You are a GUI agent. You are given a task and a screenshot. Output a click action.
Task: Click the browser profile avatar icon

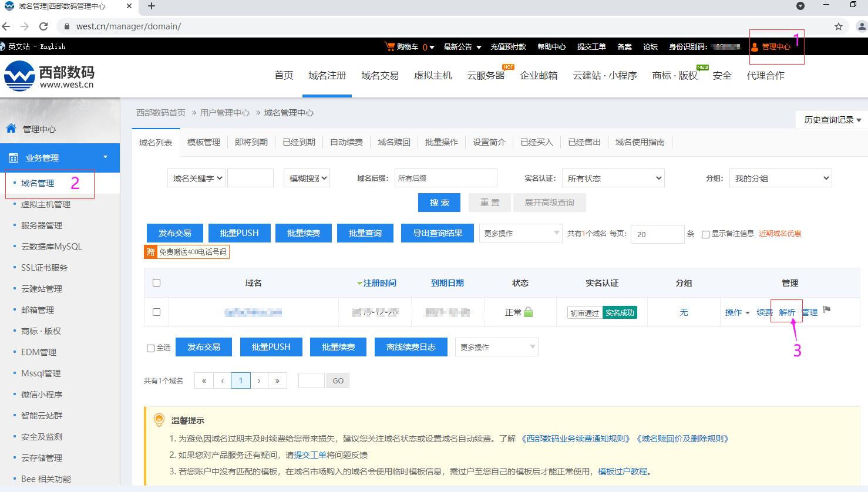[x=862, y=26]
